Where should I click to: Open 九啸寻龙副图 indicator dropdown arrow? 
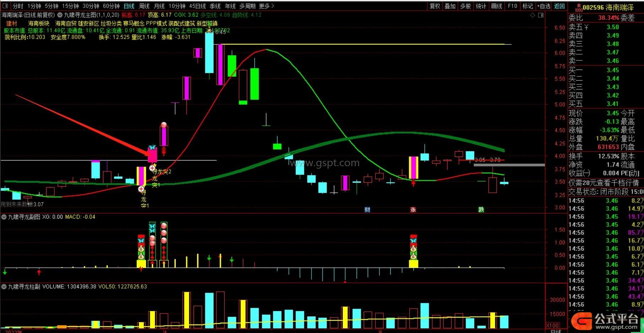[4, 217]
